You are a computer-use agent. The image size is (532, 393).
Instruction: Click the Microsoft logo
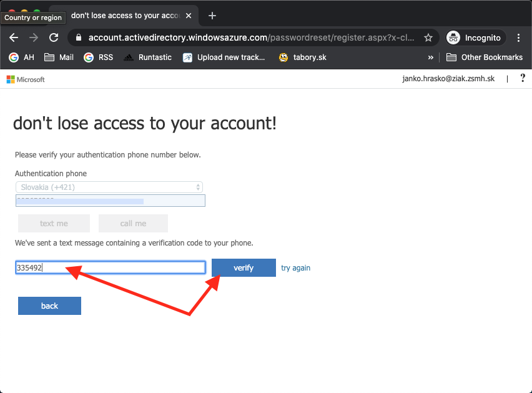pyautogui.click(x=26, y=79)
